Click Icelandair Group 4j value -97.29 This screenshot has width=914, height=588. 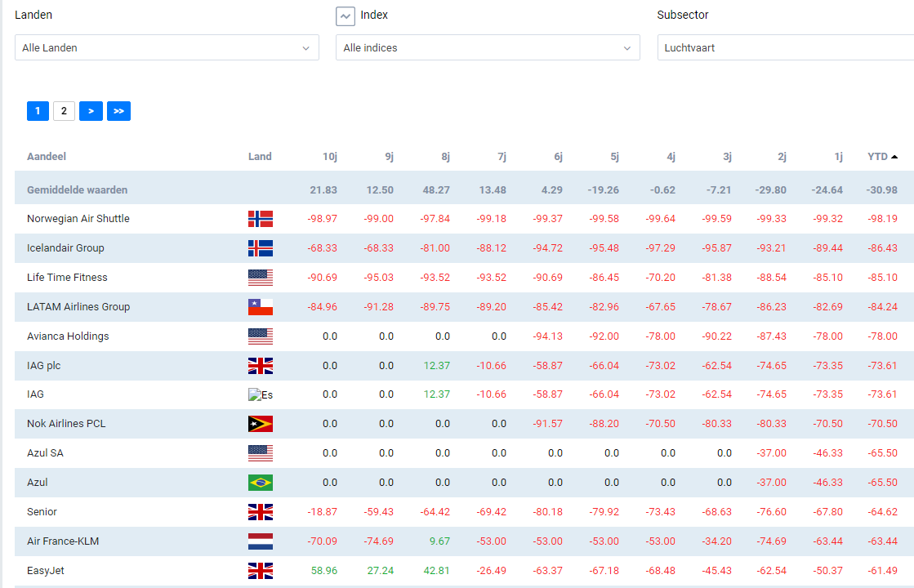pyautogui.click(x=661, y=247)
